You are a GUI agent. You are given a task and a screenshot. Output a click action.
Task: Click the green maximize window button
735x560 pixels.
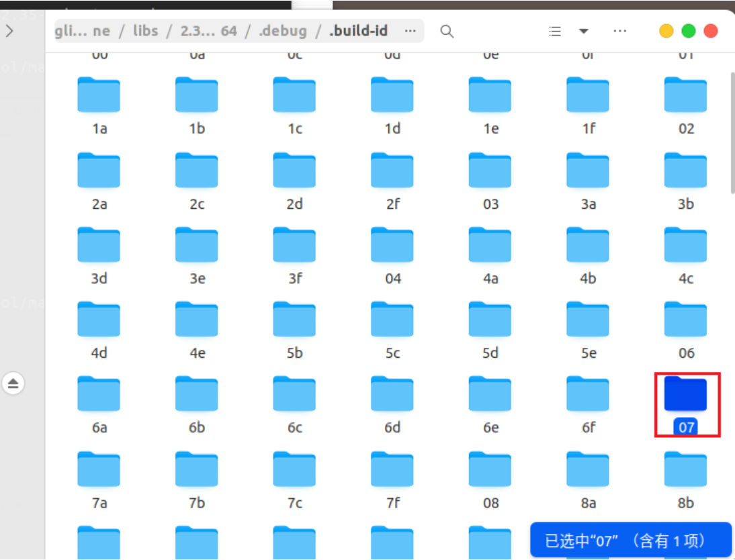[x=689, y=32]
